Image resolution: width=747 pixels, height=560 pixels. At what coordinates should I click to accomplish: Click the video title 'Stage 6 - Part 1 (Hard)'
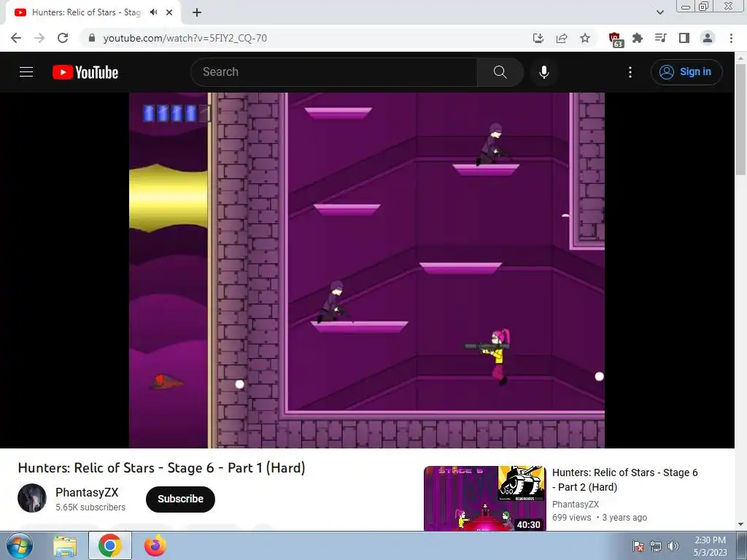click(x=161, y=467)
